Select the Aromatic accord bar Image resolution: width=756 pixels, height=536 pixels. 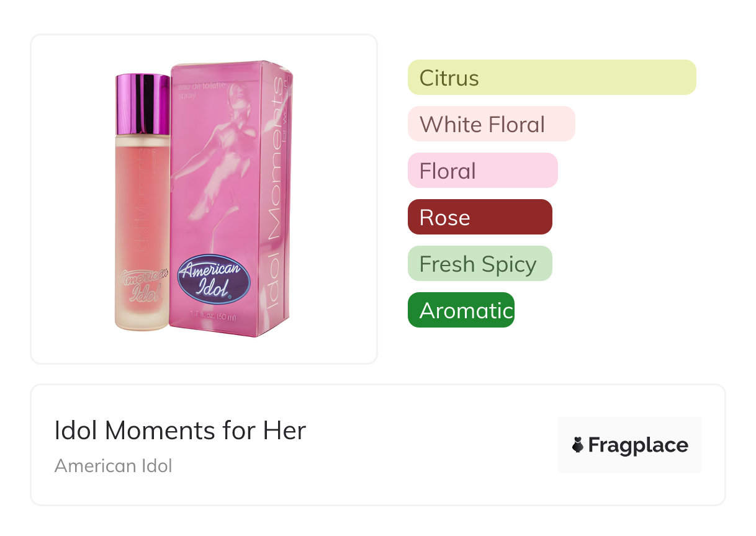461,310
